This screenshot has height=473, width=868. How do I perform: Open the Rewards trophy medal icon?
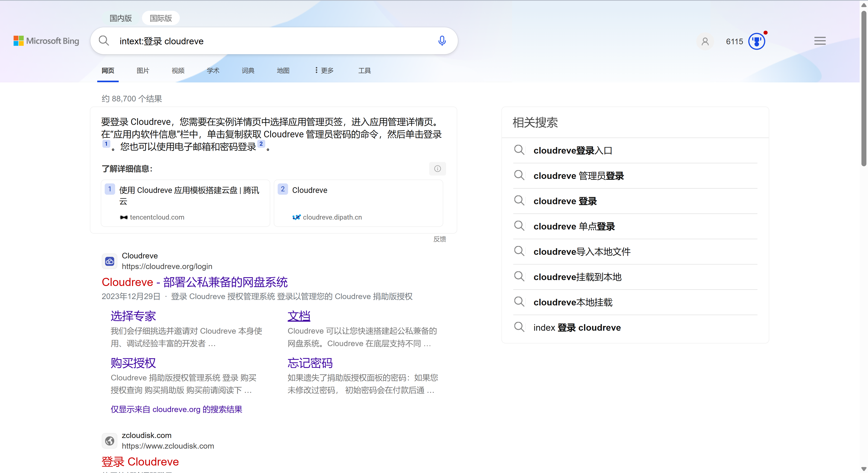(x=757, y=41)
